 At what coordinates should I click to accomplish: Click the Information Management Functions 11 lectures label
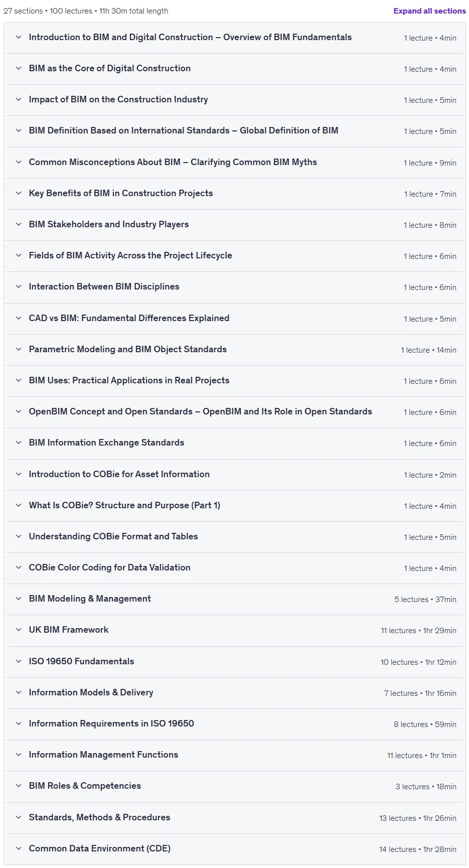coord(405,755)
